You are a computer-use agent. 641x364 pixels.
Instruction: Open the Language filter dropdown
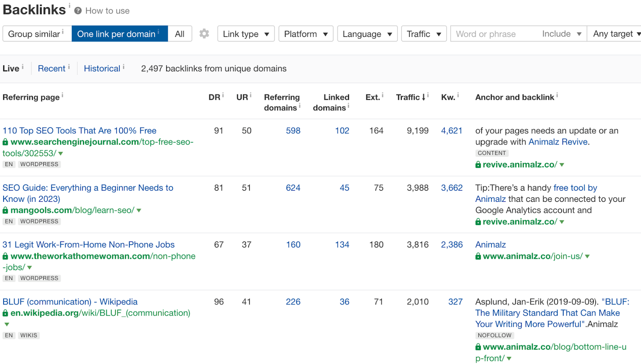tap(367, 34)
